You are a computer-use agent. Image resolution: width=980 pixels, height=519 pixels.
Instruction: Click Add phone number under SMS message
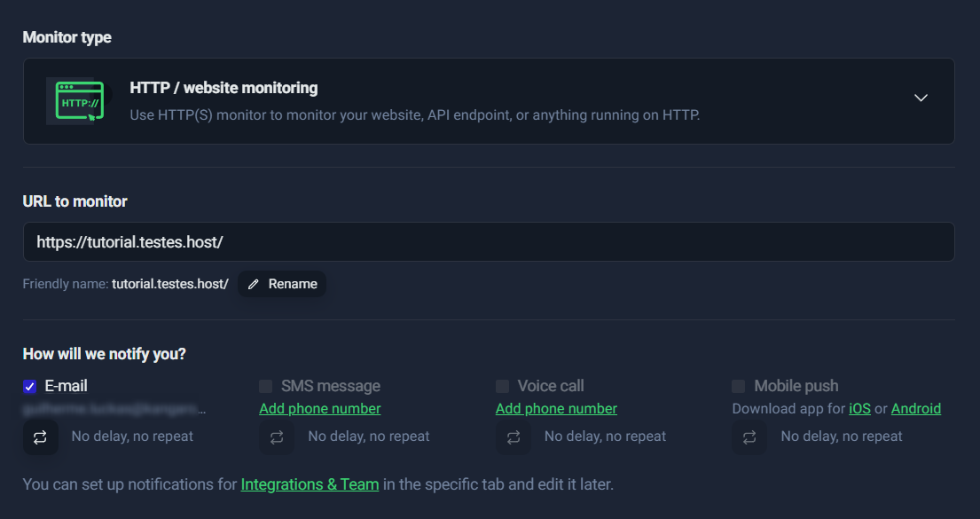(x=319, y=408)
